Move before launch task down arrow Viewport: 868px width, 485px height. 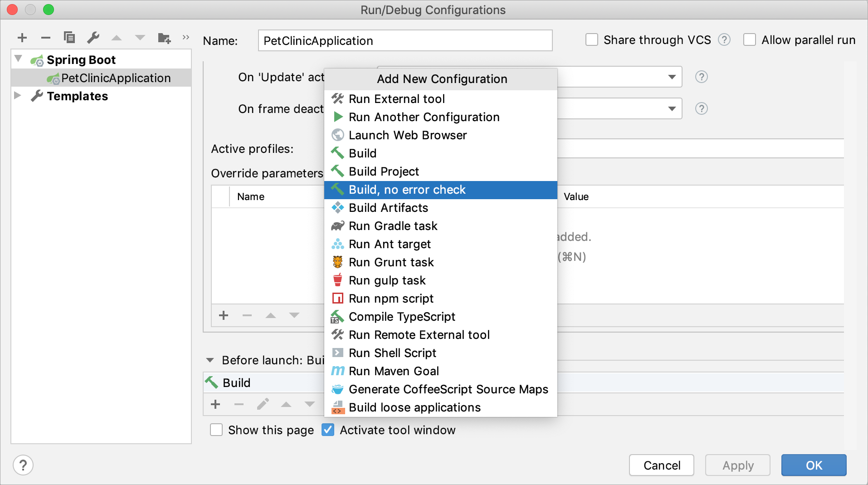click(310, 404)
